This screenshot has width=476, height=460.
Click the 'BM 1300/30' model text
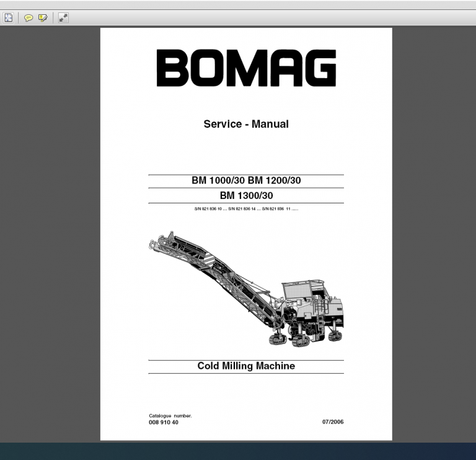pyautogui.click(x=246, y=195)
